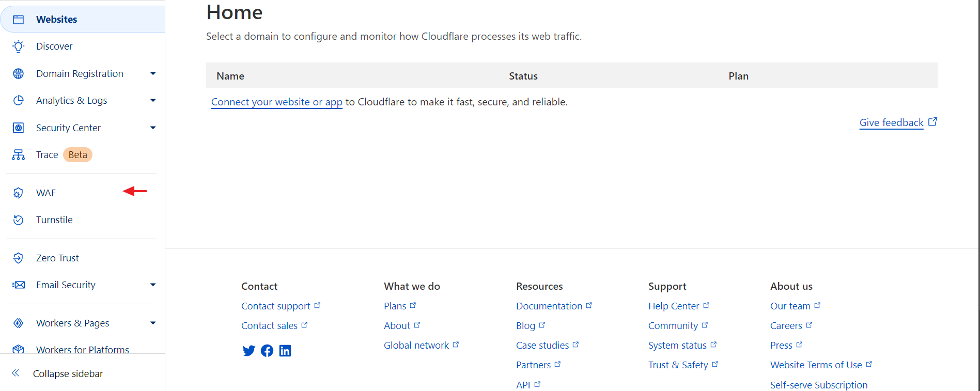This screenshot has height=391, width=980.
Task: Open Contact support footer link
Action: (276, 306)
